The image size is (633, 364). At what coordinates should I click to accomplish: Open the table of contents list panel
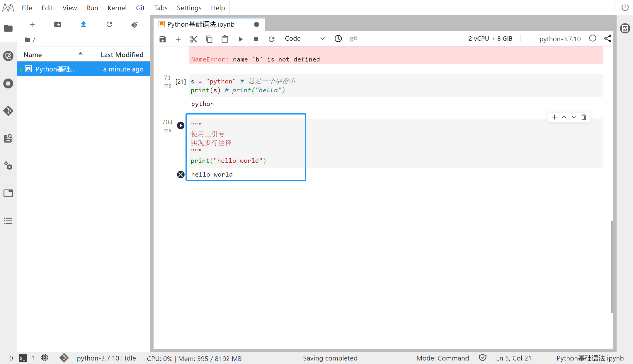8,221
